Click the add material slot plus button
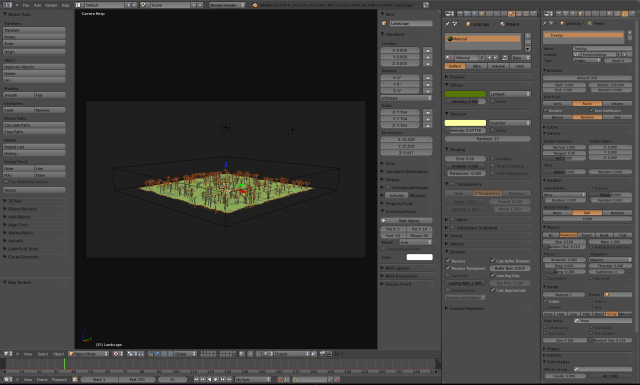Screen dimensions: 640x385 (x=528, y=36)
